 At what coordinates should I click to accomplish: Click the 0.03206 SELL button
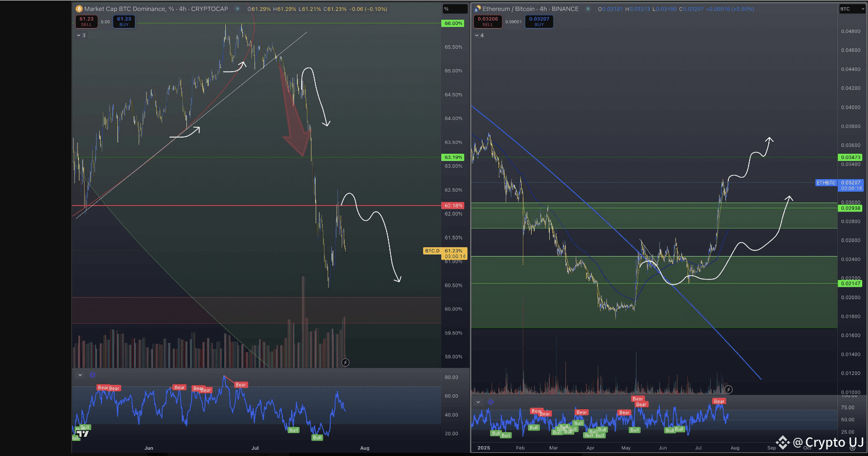(x=487, y=21)
